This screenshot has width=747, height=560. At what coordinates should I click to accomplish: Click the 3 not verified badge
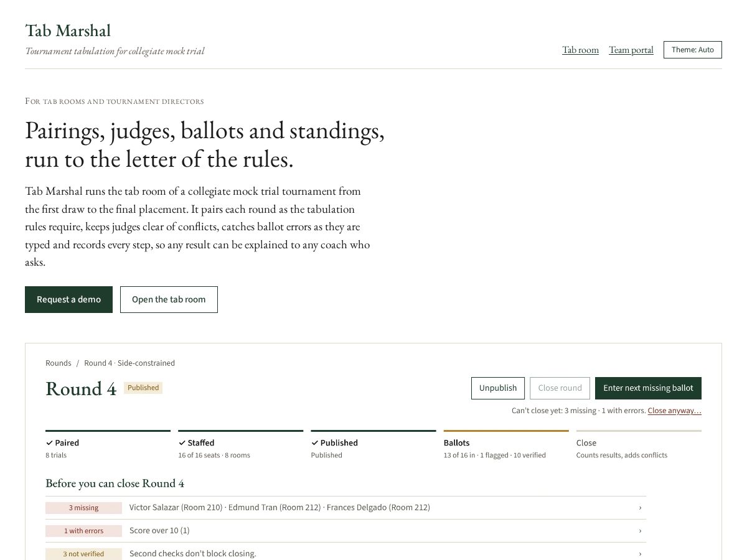pos(83,554)
